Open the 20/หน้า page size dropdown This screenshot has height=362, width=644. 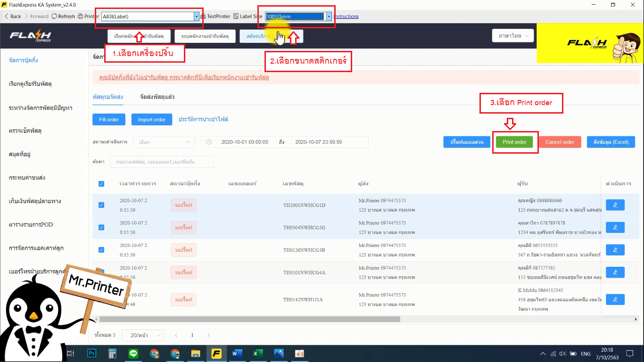pyautogui.click(x=142, y=335)
